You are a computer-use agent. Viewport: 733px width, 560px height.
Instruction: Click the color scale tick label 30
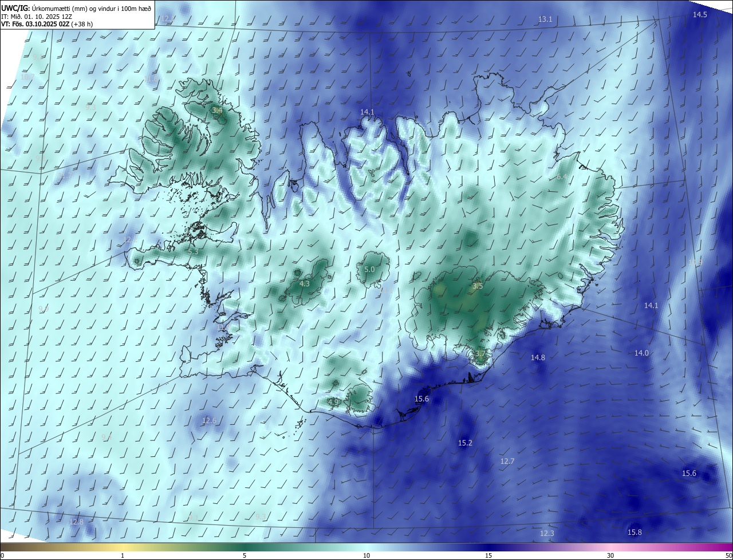(x=610, y=555)
